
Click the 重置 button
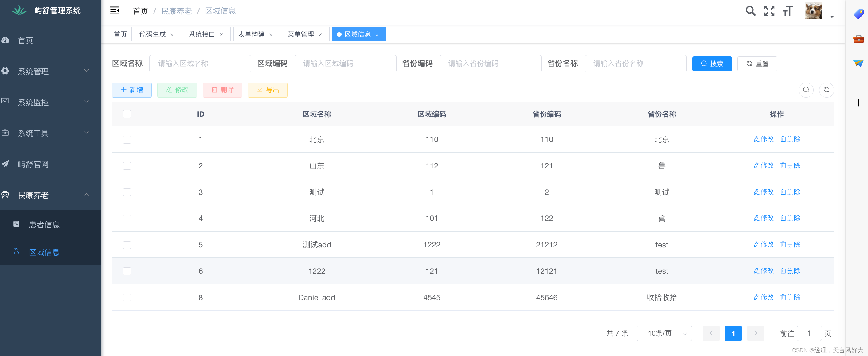[757, 64]
